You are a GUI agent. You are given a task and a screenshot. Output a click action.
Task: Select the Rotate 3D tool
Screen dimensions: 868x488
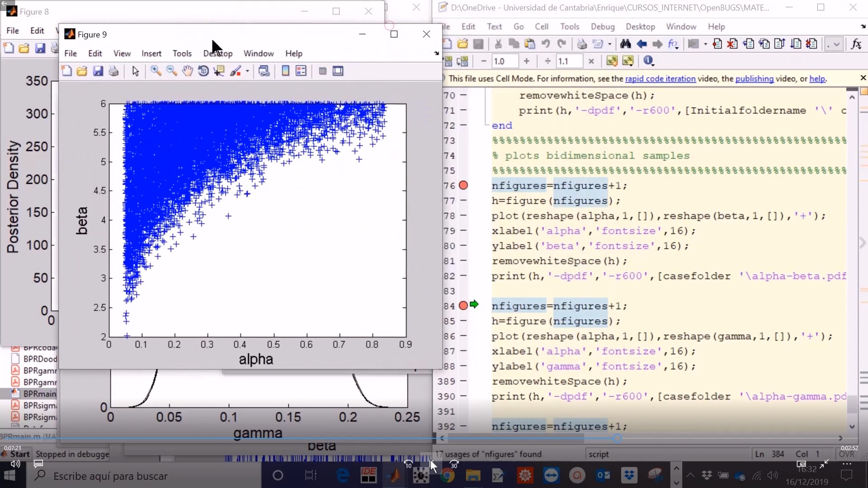coord(203,71)
